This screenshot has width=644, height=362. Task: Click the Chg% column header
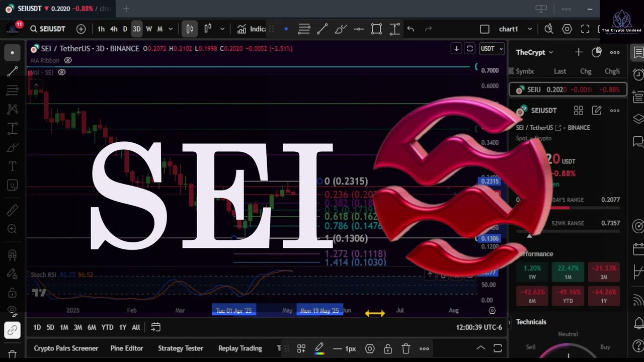point(612,71)
